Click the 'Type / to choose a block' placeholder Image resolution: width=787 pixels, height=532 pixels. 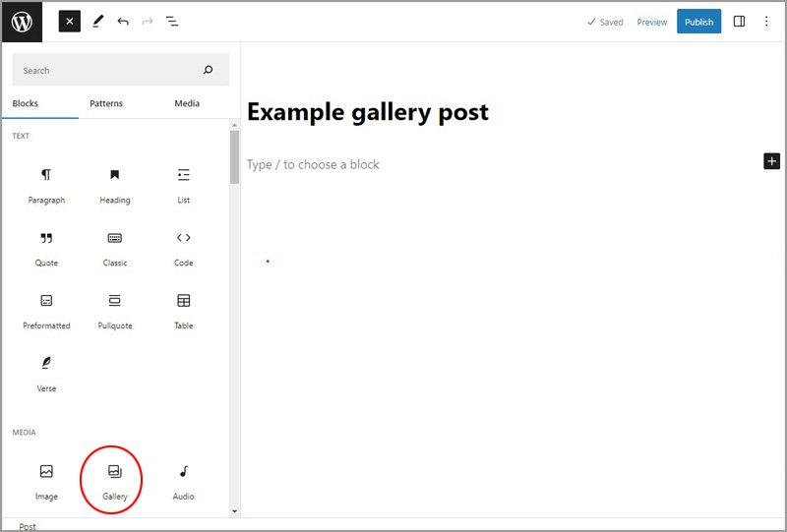point(313,164)
